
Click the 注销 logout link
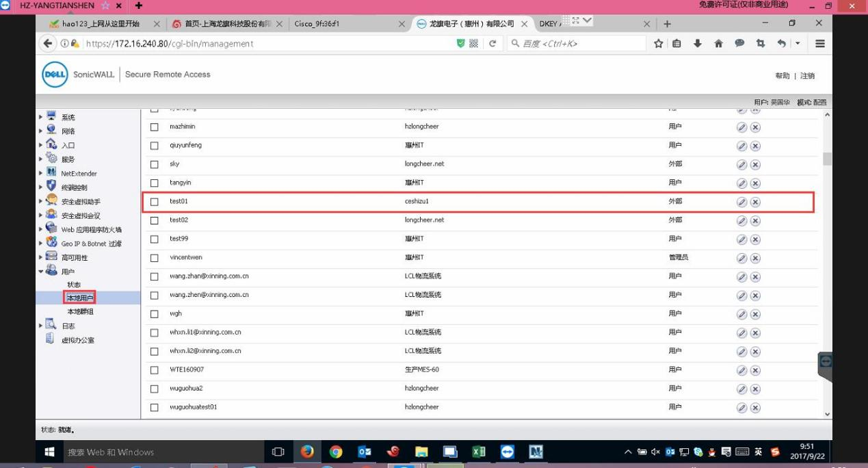click(x=807, y=76)
